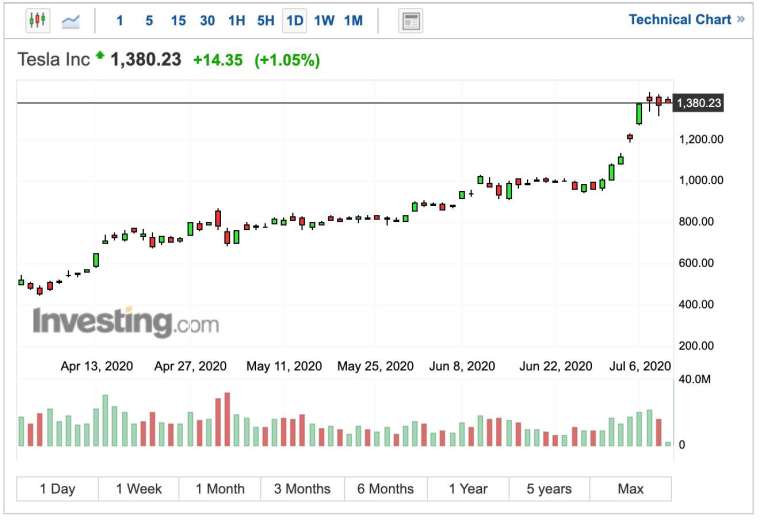Screen dimensions: 760x520
Task: Click the Apr 27, 2020 date label
Action: coord(190,366)
